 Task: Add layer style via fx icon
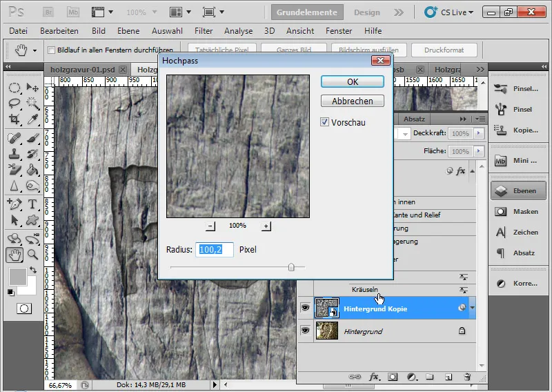pos(374,377)
